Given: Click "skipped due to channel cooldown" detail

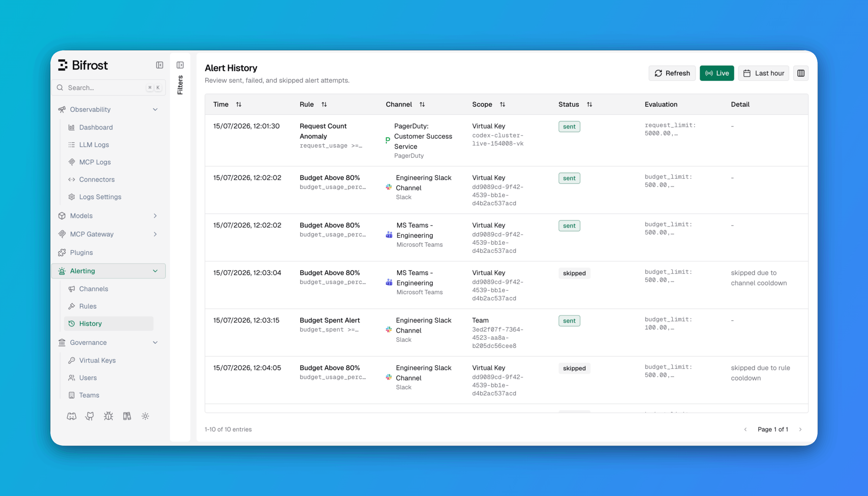Looking at the screenshot, I should point(759,278).
